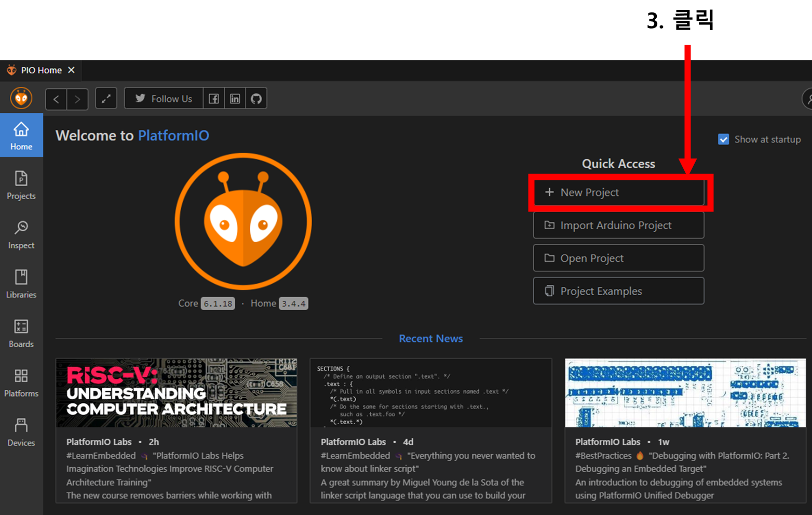Click the PlatformIO logo in the toolbar
This screenshot has width=812, height=515.
point(21,98)
